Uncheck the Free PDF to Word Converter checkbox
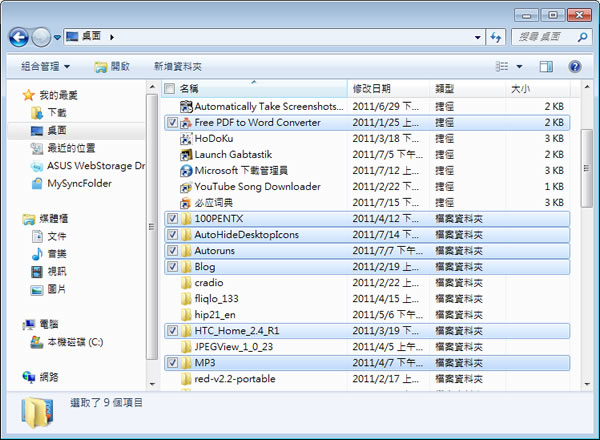 [173, 123]
